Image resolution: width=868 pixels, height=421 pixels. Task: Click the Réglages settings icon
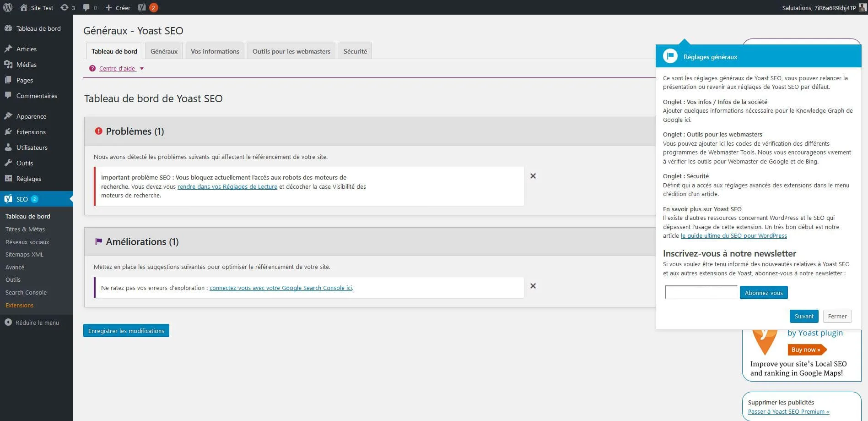(x=8, y=178)
